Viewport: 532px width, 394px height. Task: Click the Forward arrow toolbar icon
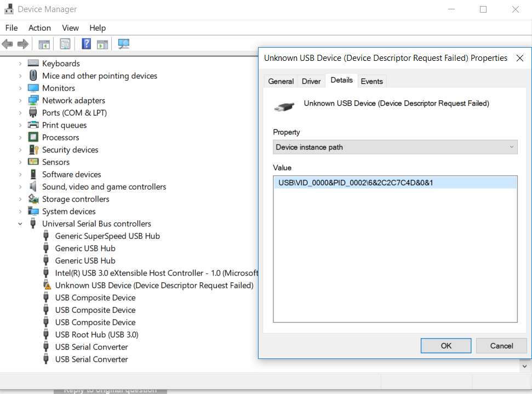22,44
